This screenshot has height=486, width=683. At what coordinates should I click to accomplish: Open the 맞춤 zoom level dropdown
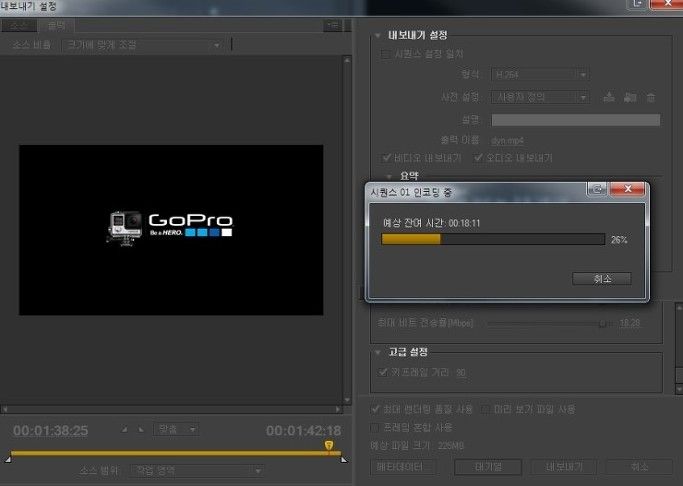coord(176,429)
